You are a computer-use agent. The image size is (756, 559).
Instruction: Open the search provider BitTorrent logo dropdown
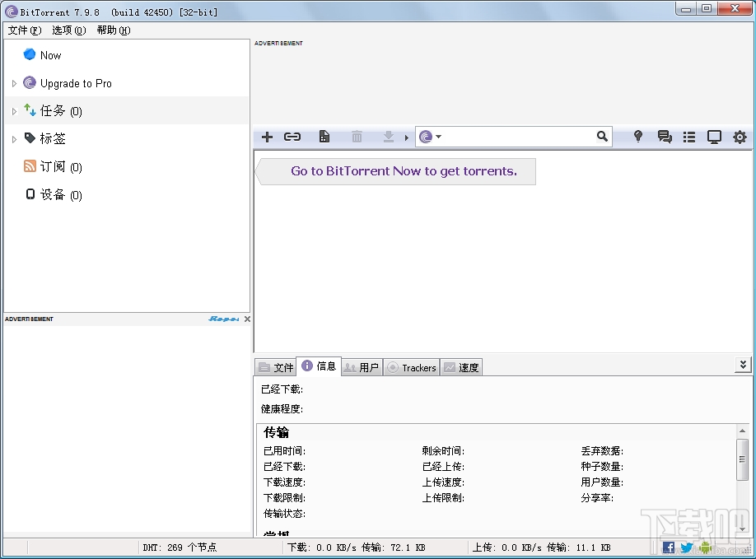click(430, 137)
